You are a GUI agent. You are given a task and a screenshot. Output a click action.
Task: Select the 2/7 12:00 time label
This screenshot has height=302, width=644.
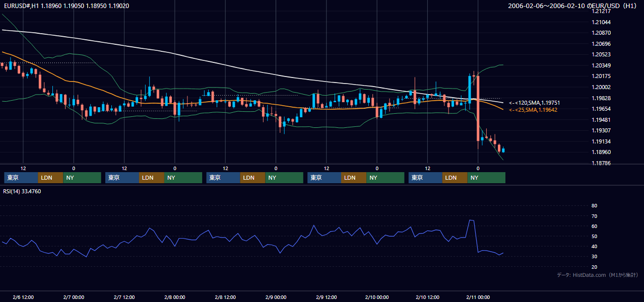click(124, 297)
